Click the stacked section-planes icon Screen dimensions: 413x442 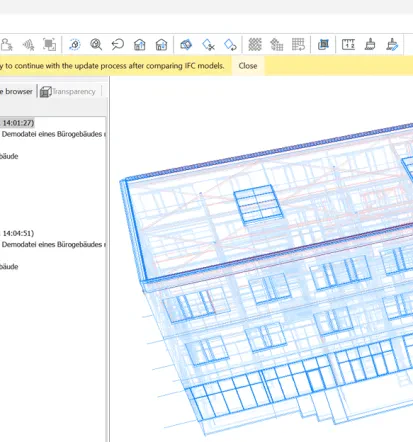coord(186,44)
